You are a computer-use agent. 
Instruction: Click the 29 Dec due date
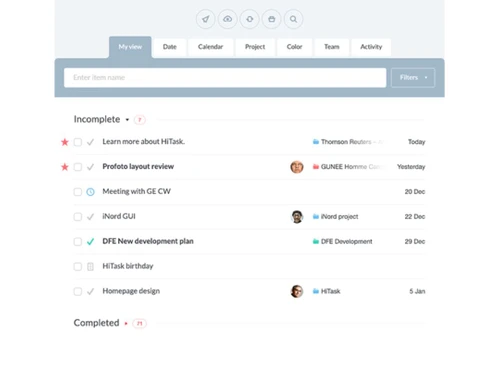415,241
